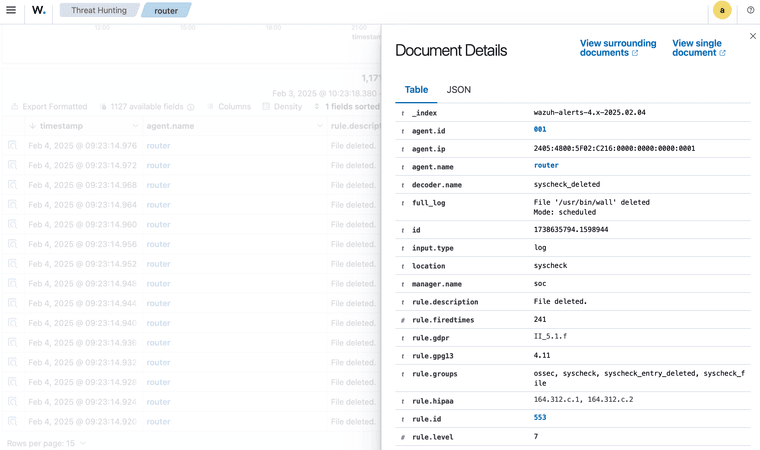
Task: Click agent.name value router in details
Action: 546,165
